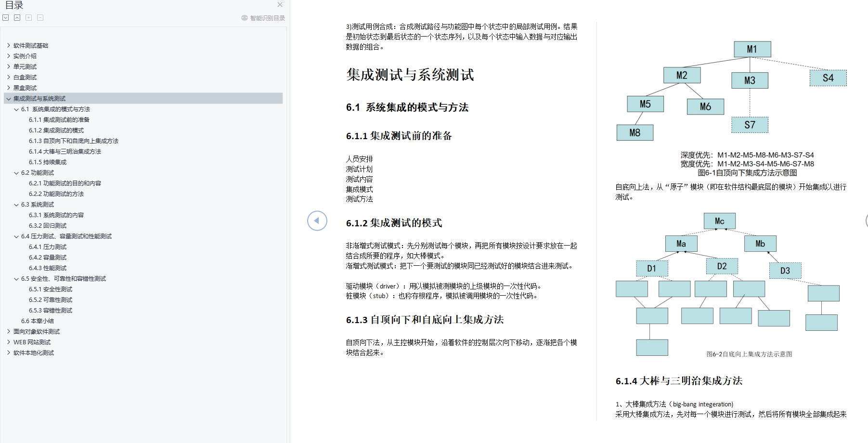Collapse the 集成测试与系统测试 chapter
This screenshot has height=443, width=868.
tap(9, 98)
